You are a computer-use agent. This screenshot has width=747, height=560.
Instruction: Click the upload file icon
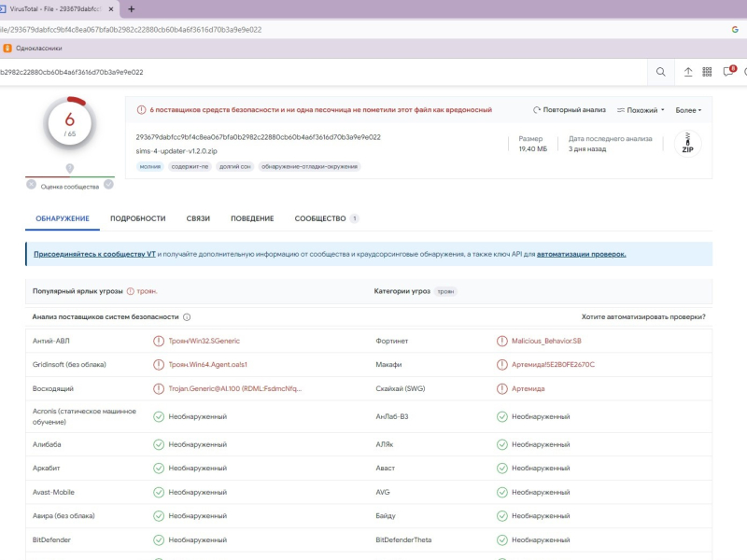[x=688, y=72]
